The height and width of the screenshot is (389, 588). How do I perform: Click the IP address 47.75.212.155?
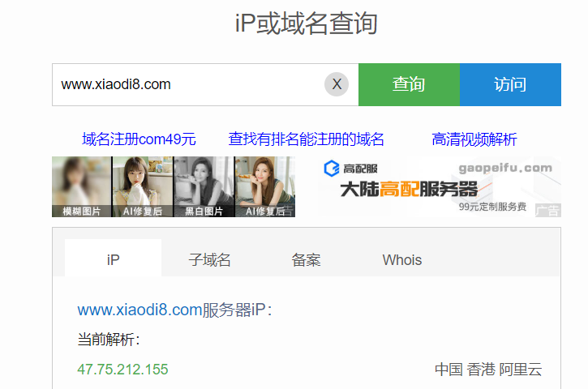tap(122, 369)
